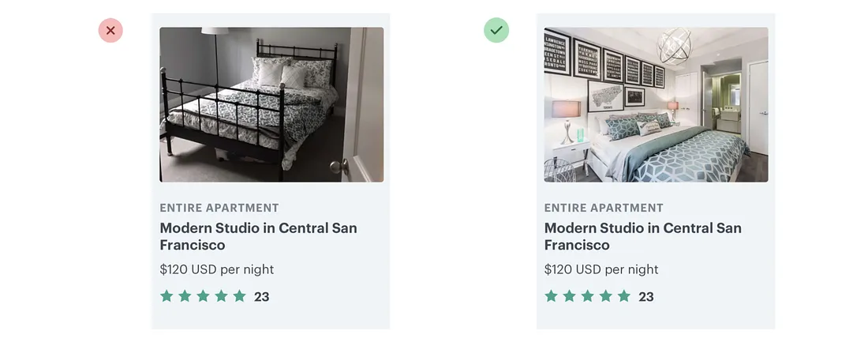This screenshot has height=342, width=868.
Task: Click the 23 review count on the right card
Action: pos(646,297)
